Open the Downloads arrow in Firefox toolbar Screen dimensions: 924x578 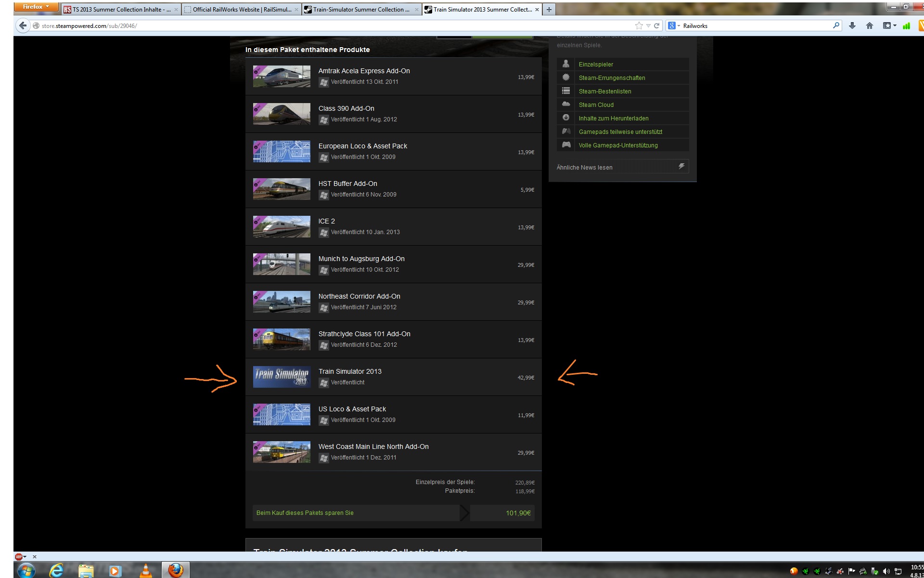[x=852, y=26]
